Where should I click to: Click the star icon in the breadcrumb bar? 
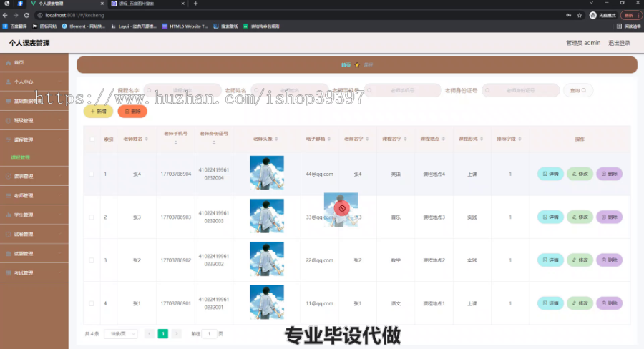357,65
